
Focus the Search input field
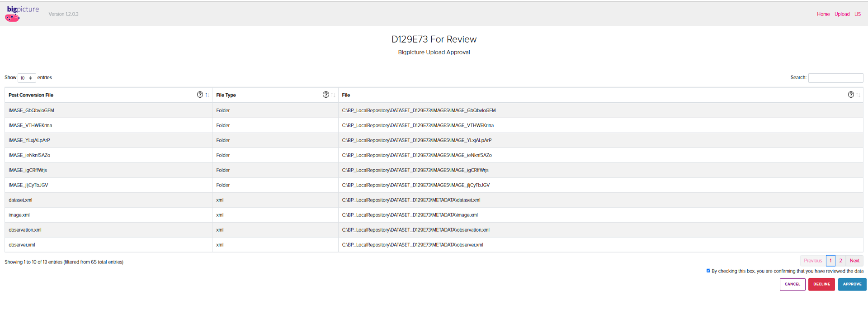pos(835,78)
